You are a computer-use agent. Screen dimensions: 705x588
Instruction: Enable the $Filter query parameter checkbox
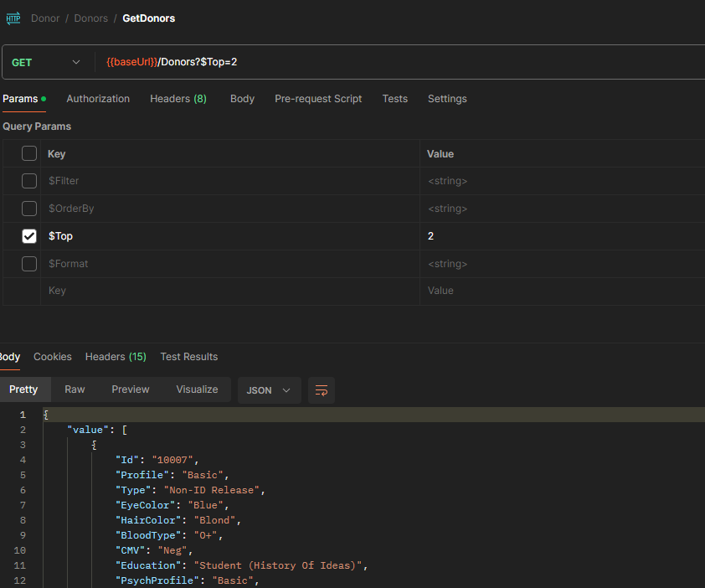(29, 181)
